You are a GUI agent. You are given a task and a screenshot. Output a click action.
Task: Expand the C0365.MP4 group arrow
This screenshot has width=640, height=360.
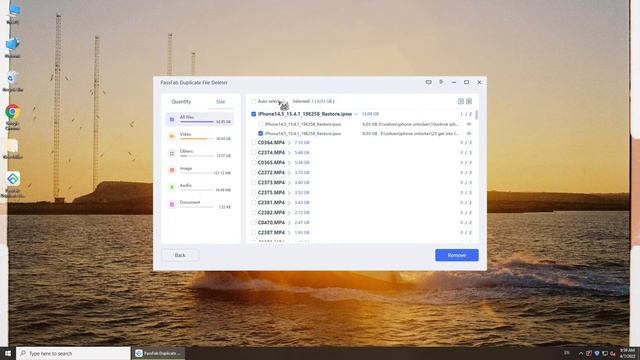[289, 162]
